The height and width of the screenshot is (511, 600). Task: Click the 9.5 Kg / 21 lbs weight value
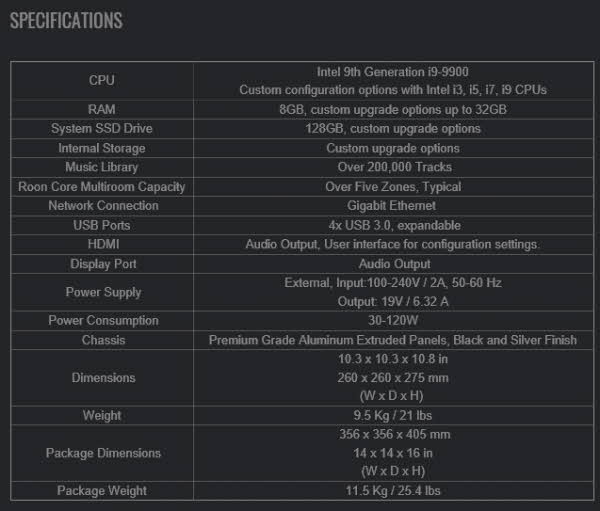click(x=393, y=415)
